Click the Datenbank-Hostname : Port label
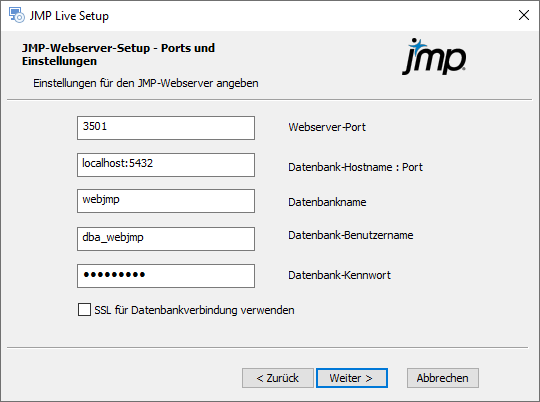Image resolution: width=540 pixels, height=402 pixels. pos(355,167)
